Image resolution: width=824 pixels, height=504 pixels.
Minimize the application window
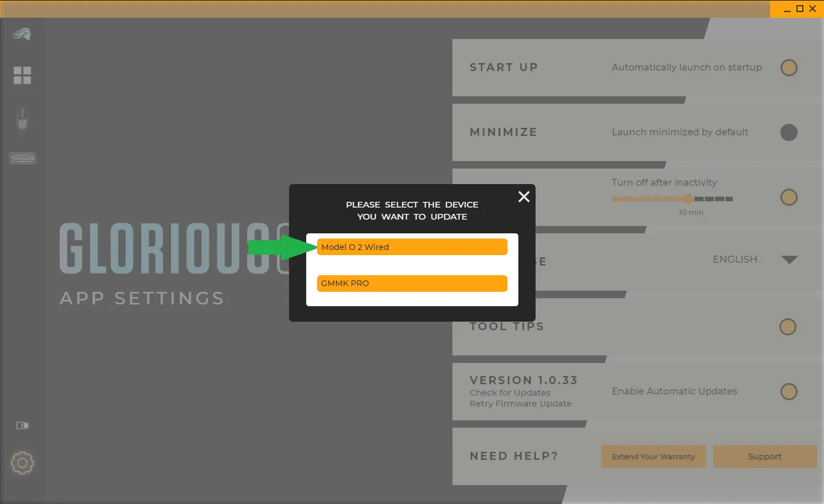click(x=787, y=9)
